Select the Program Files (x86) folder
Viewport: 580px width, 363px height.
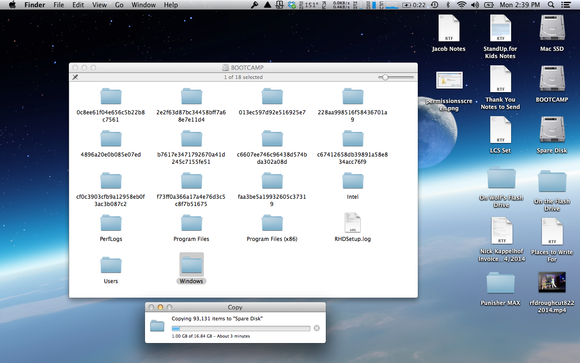272,223
